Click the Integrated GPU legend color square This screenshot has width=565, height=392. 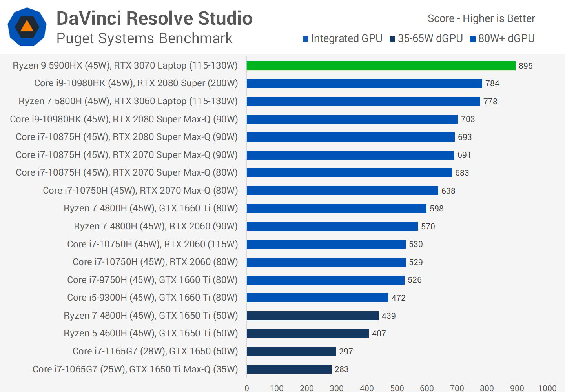pos(306,39)
